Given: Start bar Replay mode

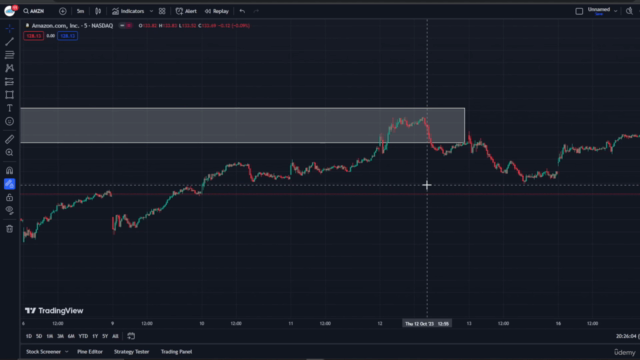Looking at the screenshot, I should (217, 11).
